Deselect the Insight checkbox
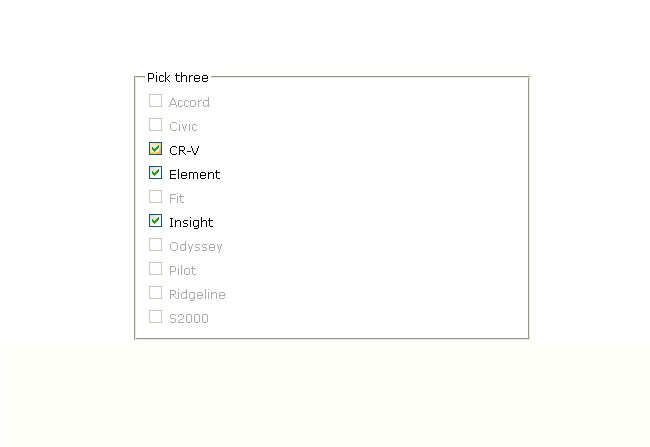This screenshot has height=447, width=650. [155, 221]
